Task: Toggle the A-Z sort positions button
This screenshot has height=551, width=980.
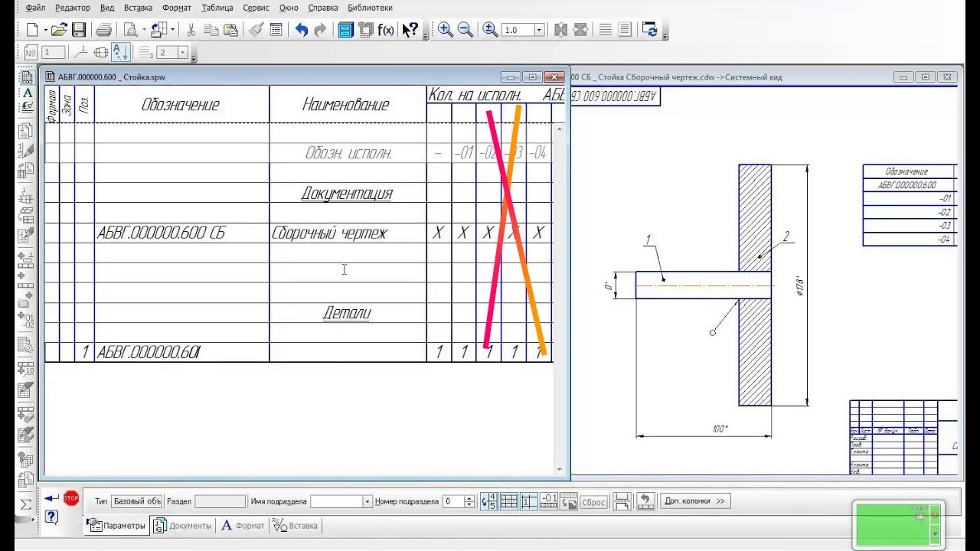Action: click(x=121, y=52)
